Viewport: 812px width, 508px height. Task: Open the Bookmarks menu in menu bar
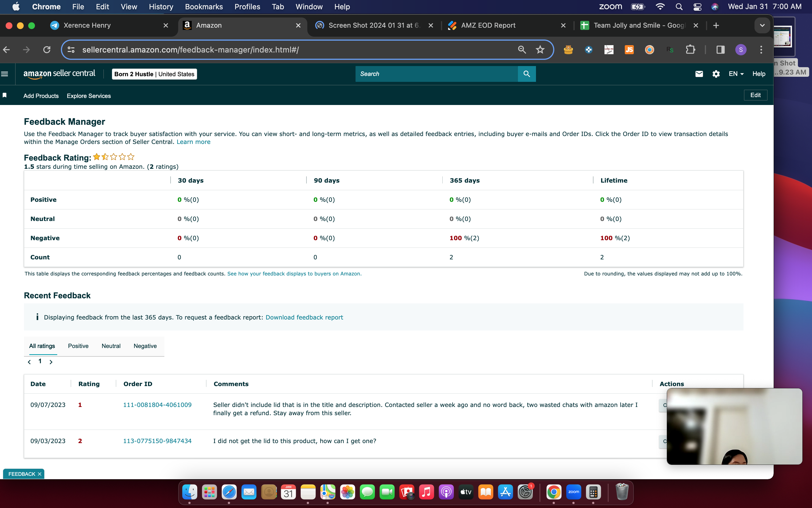click(204, 7)
